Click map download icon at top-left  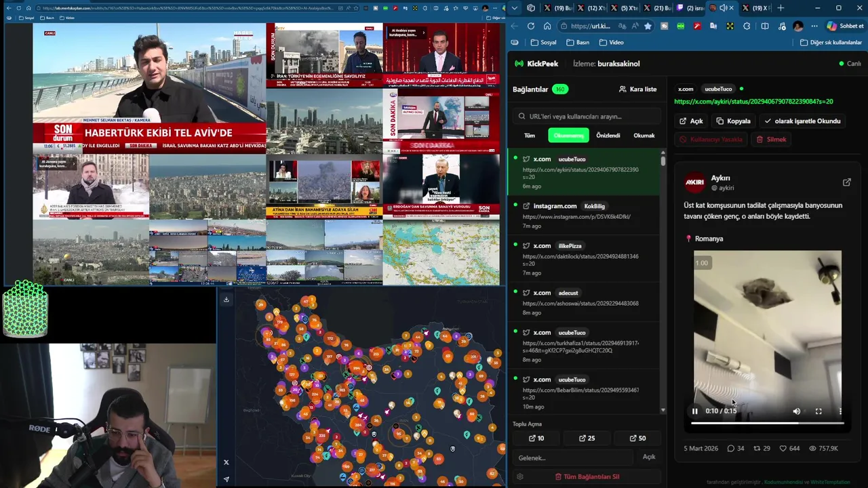pos(226,299)
